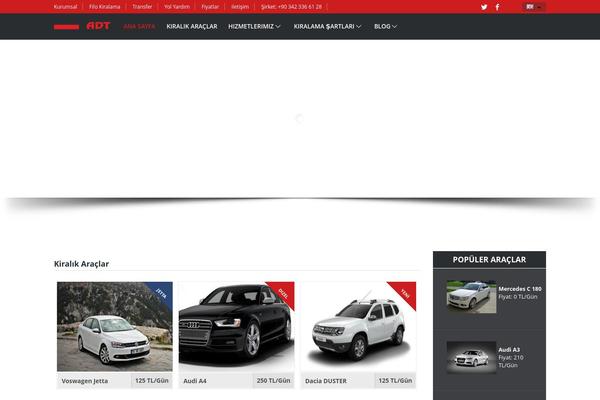Click the Audi A4 250 TL/Gün price
Image resolution: width=600 pixels, height=400 pixels.
273,380
